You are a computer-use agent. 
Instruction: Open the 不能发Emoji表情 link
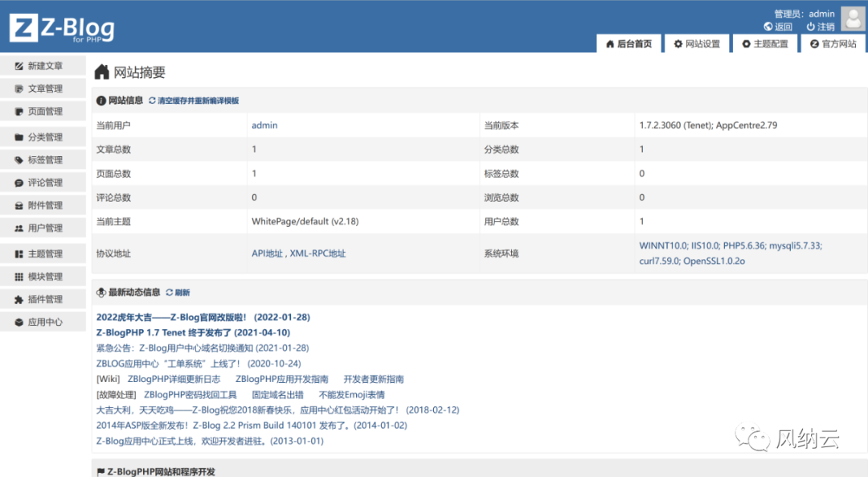point(351,394)
